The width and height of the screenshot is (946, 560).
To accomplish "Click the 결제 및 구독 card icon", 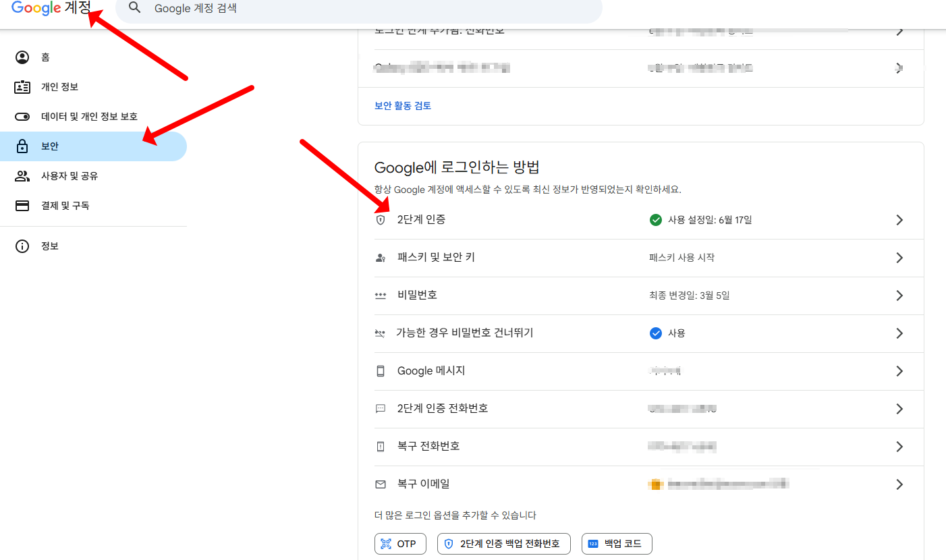I will (x=22, y=206).
